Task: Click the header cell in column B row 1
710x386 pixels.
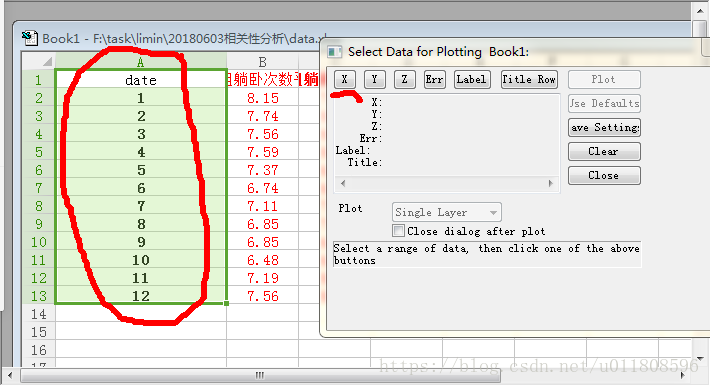Action: pos(262,80)
